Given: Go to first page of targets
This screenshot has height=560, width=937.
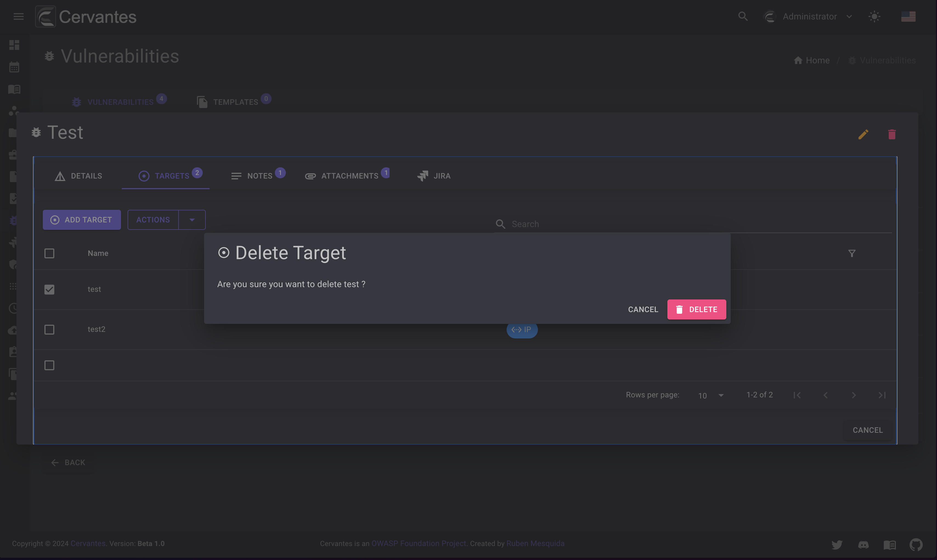Looking at the screenshot, I should 797,395.
